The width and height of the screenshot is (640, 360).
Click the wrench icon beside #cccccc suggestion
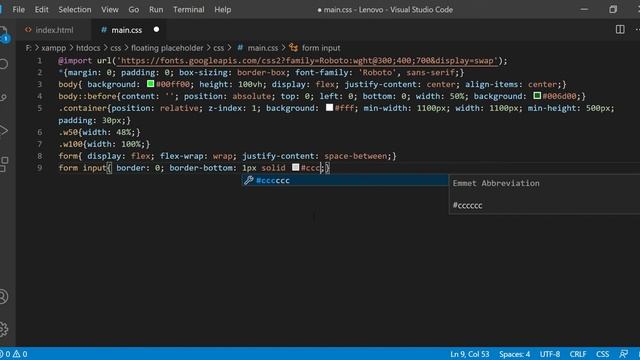249,180
